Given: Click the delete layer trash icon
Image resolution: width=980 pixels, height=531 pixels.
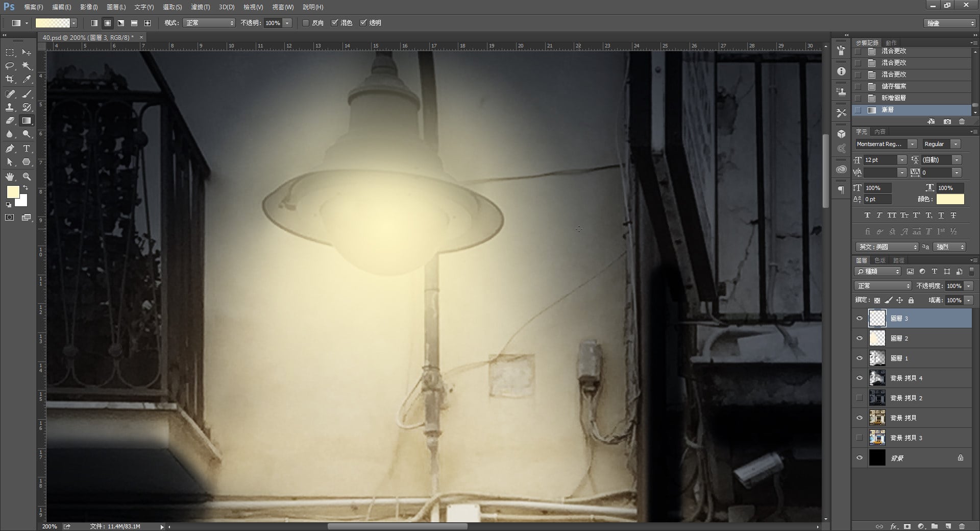Looking at the screenshot, I should pyautogui.click(x=962, y=526).
